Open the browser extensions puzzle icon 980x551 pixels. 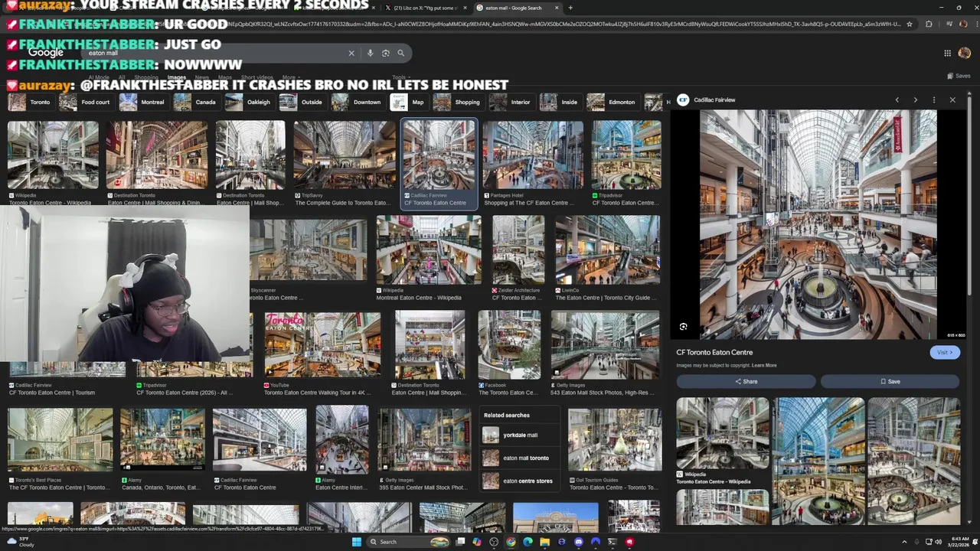click(x=929, y=24)
